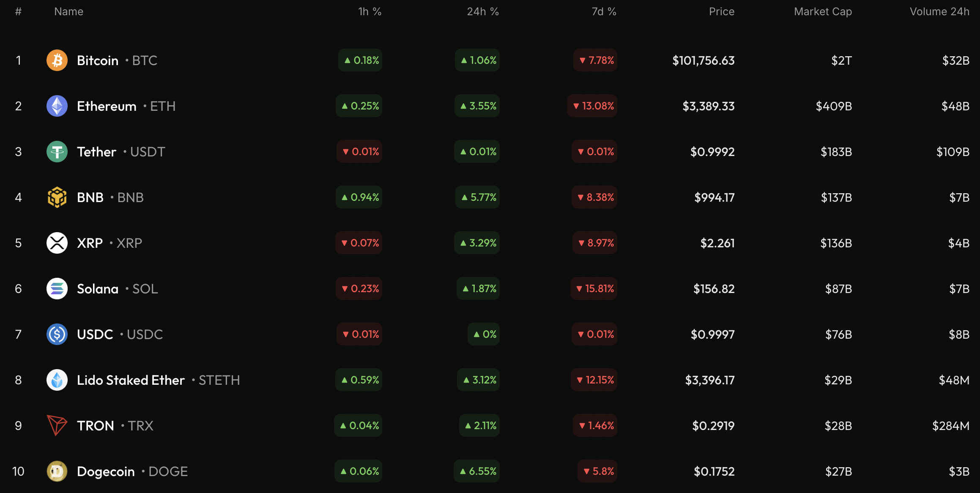980x493 pixels.
Task: Select the XRP circular icon
Action: coord(57,243)
